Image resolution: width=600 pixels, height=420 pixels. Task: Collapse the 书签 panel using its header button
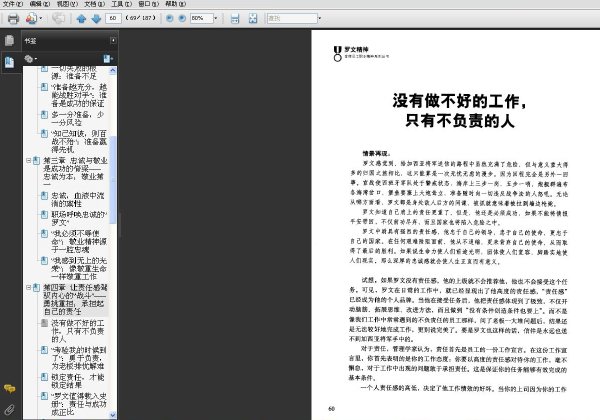[x=113, y=41]
